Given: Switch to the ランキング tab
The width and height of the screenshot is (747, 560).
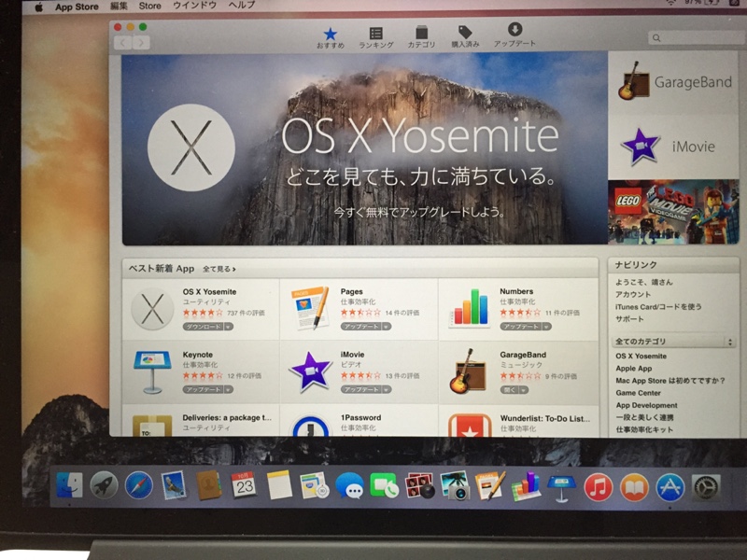Looking at the screenshot, I should [376, 37].
